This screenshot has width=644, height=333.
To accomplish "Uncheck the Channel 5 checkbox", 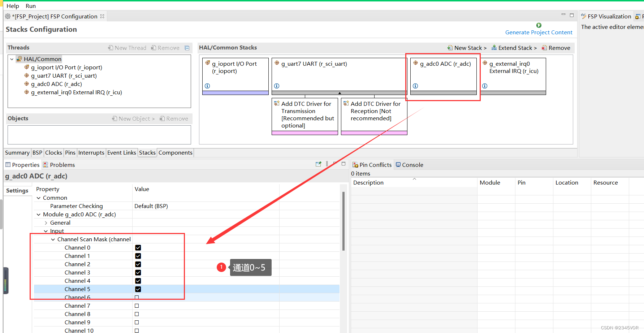I will [138, 289].
